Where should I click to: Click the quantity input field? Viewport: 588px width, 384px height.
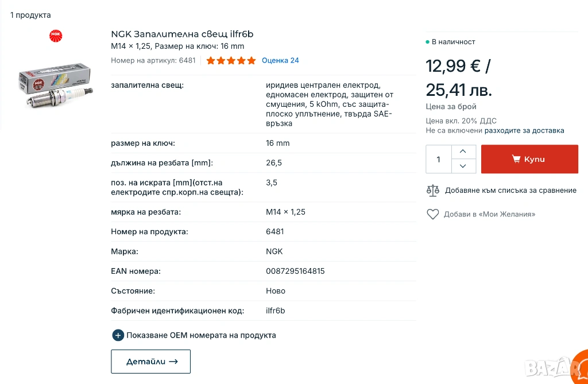[439, 159]
